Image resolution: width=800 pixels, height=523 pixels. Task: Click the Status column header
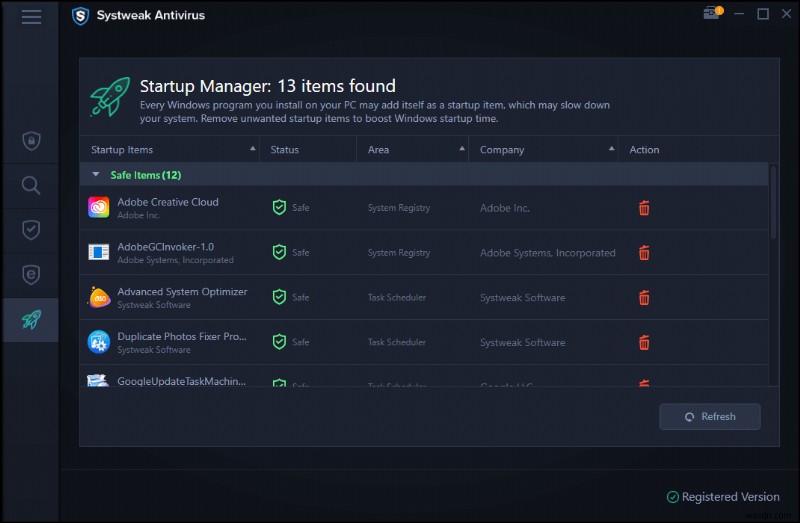point(285,150)
